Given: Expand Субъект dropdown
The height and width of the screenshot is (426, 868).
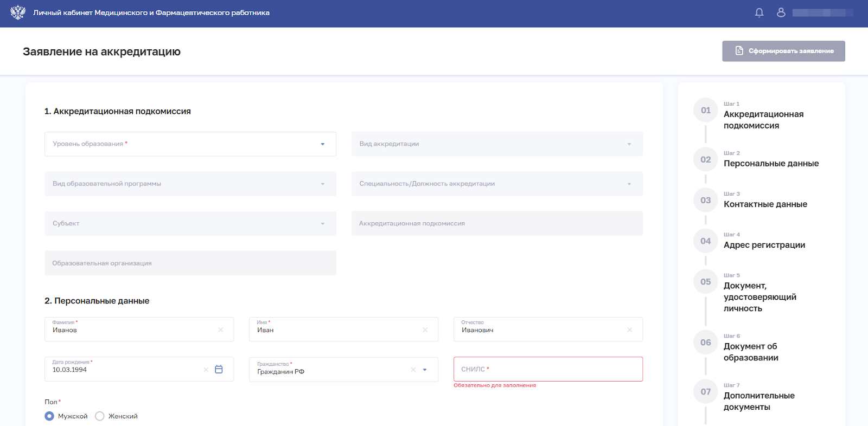Looking at the screenshot, I should point(322,223).
